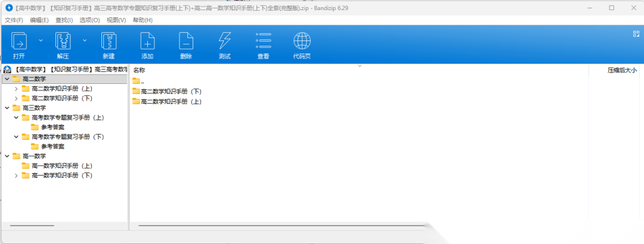Sort by the 名称 column header
This screenshot has height=244, width=644.
(x=139, y=70)
